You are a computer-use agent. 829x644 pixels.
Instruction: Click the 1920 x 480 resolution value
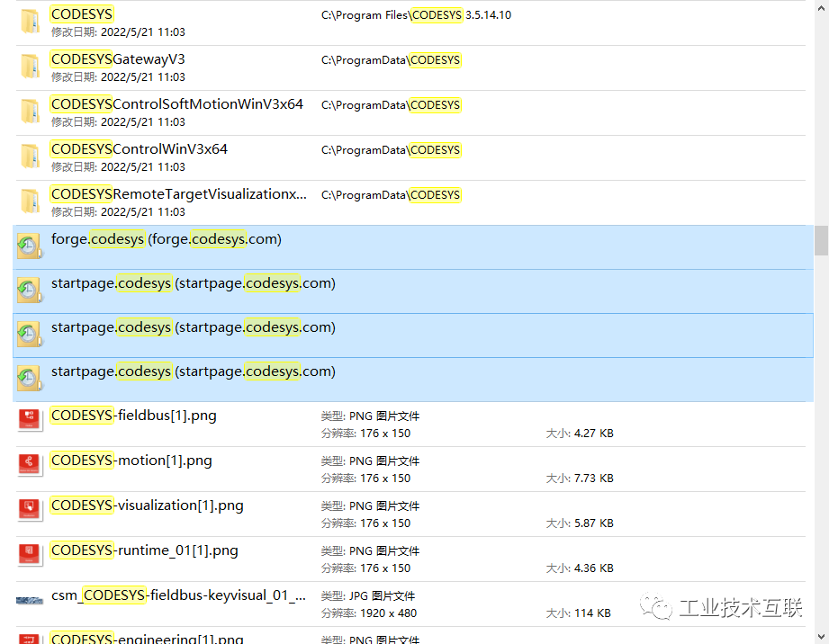pyautogui.click(x=389, y=613)
